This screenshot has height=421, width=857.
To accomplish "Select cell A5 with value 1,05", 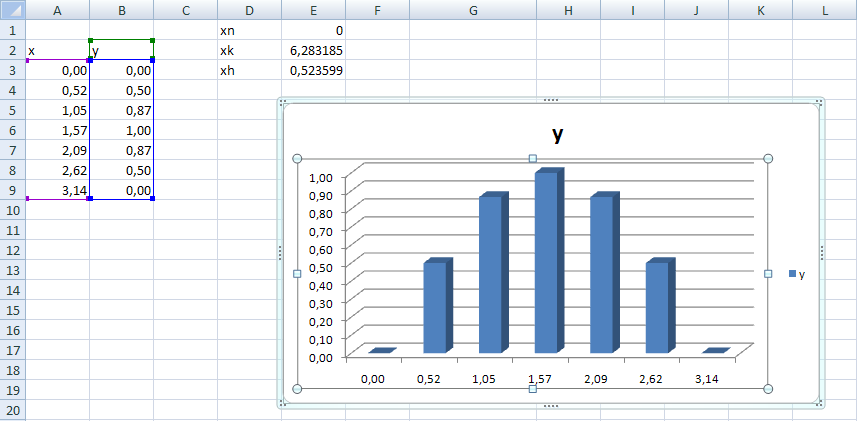I will coord(57,110).
